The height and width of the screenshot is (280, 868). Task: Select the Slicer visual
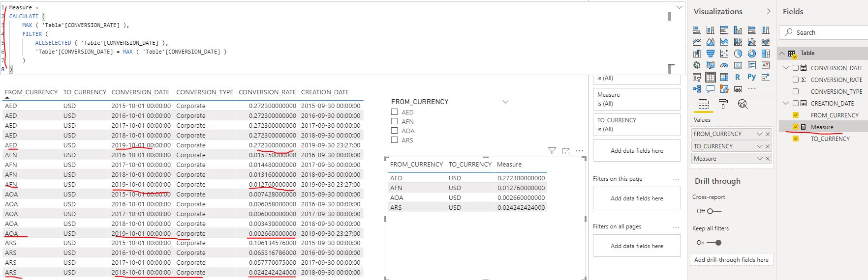(697, 77)
